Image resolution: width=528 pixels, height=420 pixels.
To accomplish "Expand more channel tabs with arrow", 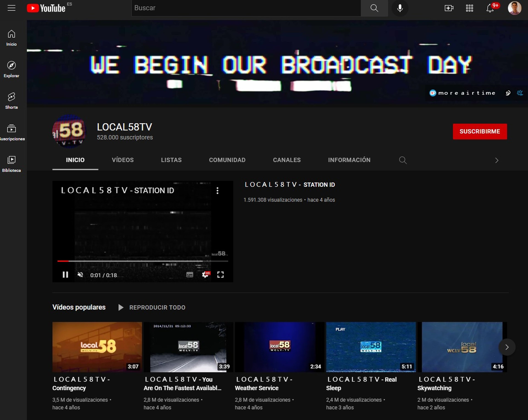I will [x=496, y=160].
